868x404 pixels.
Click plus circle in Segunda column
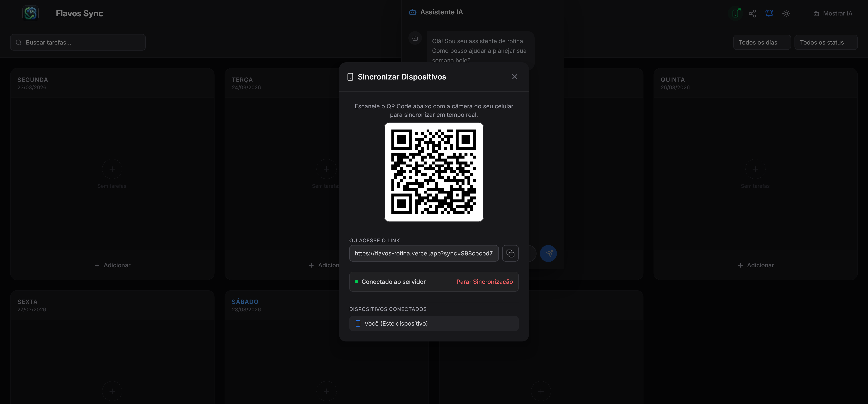tap(112, 169)
